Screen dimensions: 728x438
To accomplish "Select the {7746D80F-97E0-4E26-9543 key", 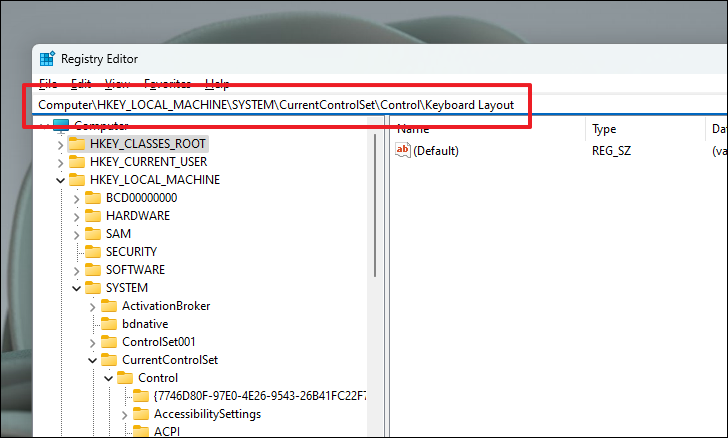I will 260,396.
